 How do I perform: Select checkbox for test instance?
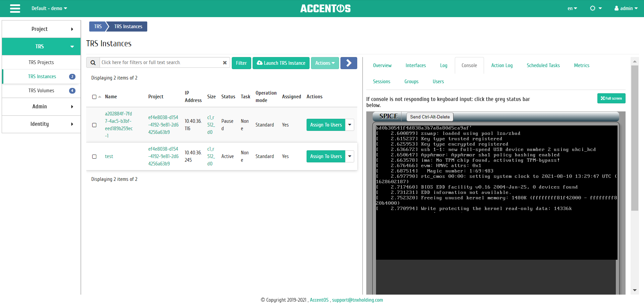(94, 157)
